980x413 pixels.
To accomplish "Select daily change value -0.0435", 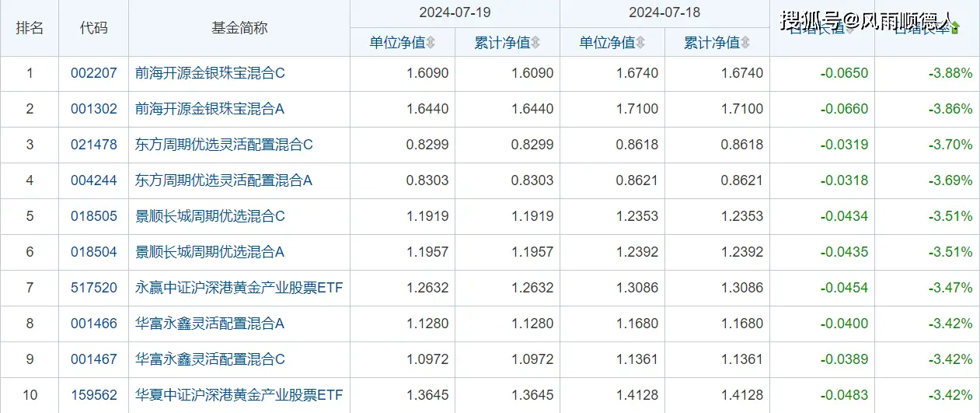I will [845, 252].
